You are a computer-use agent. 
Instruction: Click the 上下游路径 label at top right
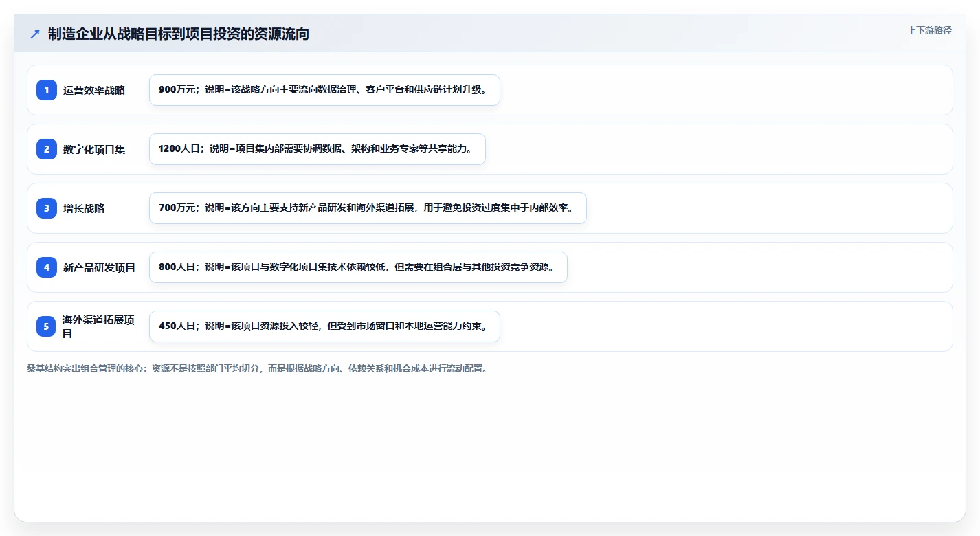pos(929,30)
